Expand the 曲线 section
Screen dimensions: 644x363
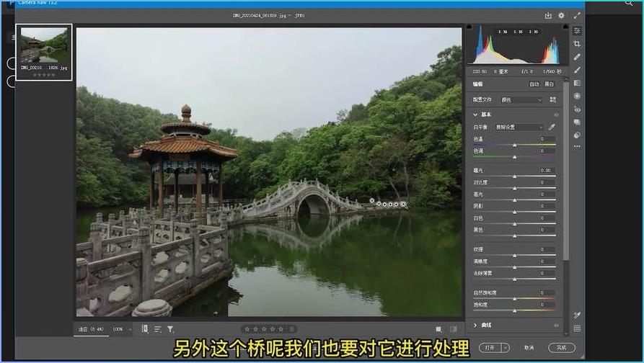(x=475, y=326)
